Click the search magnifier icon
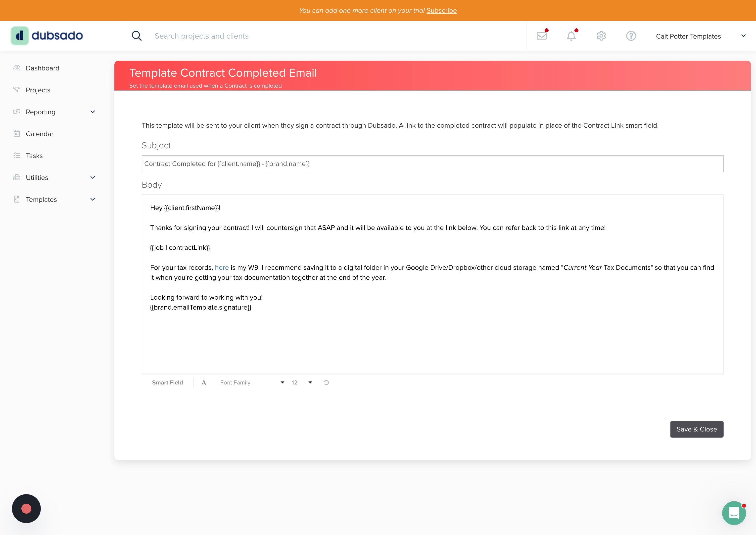 (x=137, y=36)
